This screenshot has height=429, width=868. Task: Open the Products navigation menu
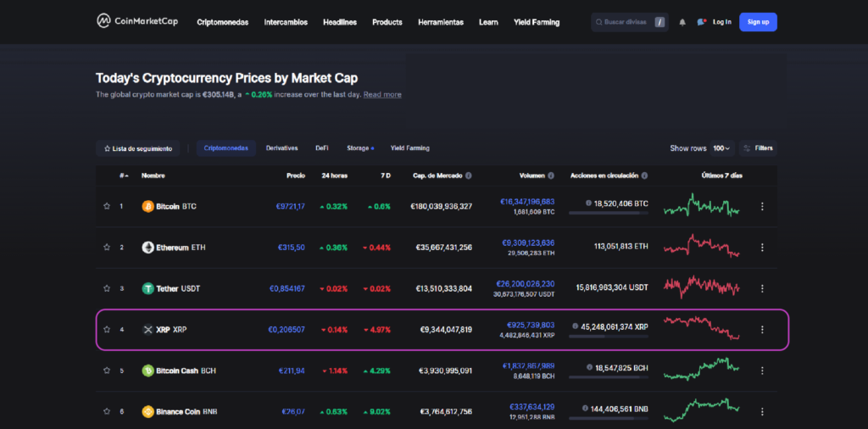point(387,22)
